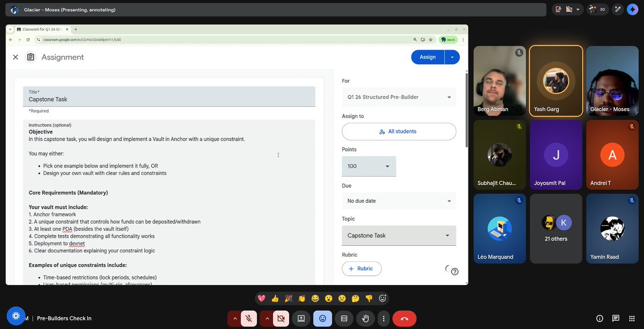
Task: Open more emoji reactions picker
Action: coord(383,298)
